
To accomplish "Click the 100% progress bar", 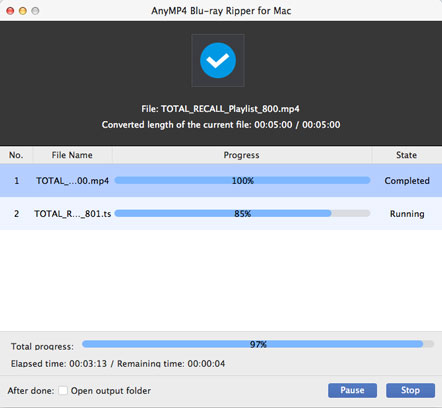I will pyautogui.click(x=242, y=181).
